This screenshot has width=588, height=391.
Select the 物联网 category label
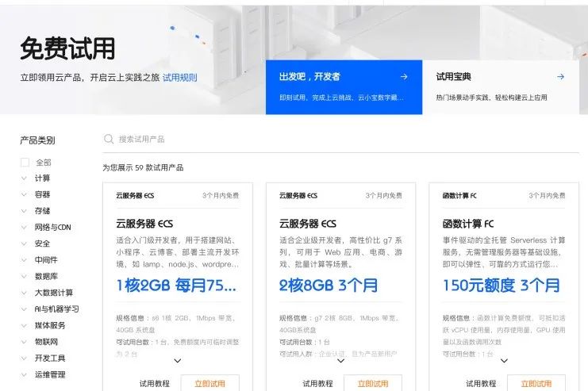pos(46,342)
